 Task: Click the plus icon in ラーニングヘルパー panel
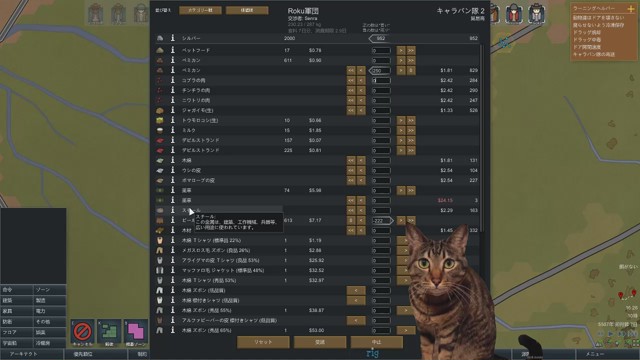pos(631,8)
